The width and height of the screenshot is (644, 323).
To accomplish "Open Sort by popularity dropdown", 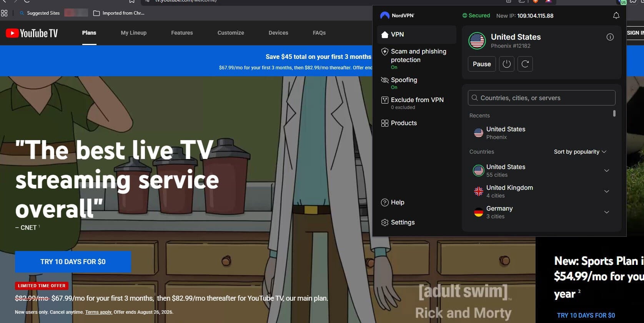I will 580,152.
